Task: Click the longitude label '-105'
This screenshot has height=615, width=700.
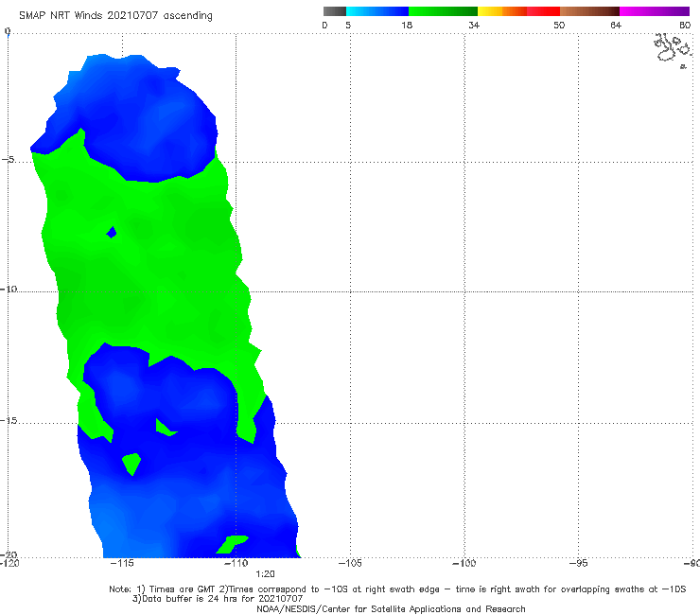Action: click(x=350, y=563)
